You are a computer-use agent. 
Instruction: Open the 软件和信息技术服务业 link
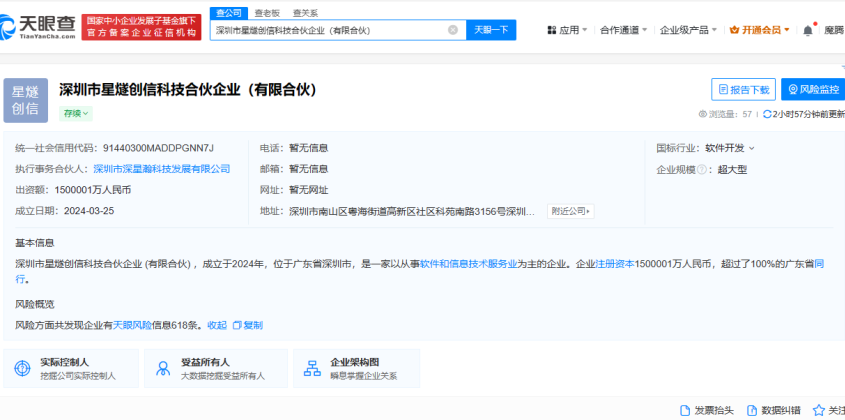tap(468, 264)
